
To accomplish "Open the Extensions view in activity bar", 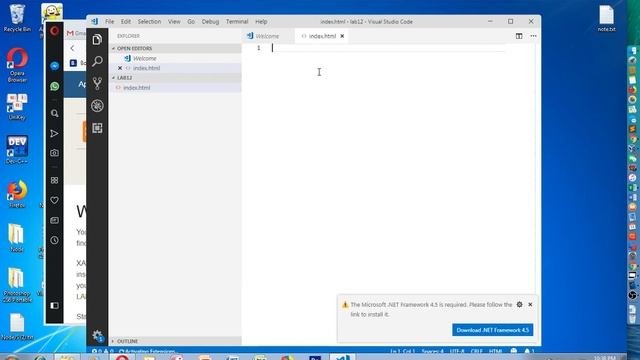I will [97, 128].
